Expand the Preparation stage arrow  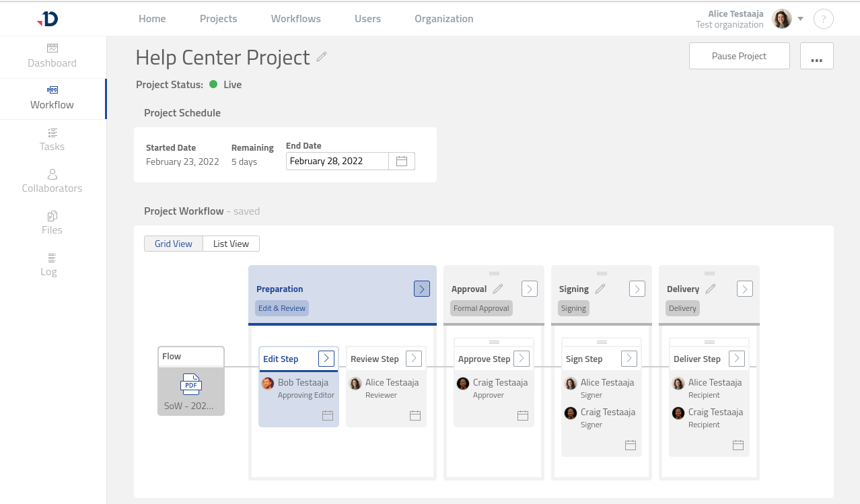click(x=422, y=289)
